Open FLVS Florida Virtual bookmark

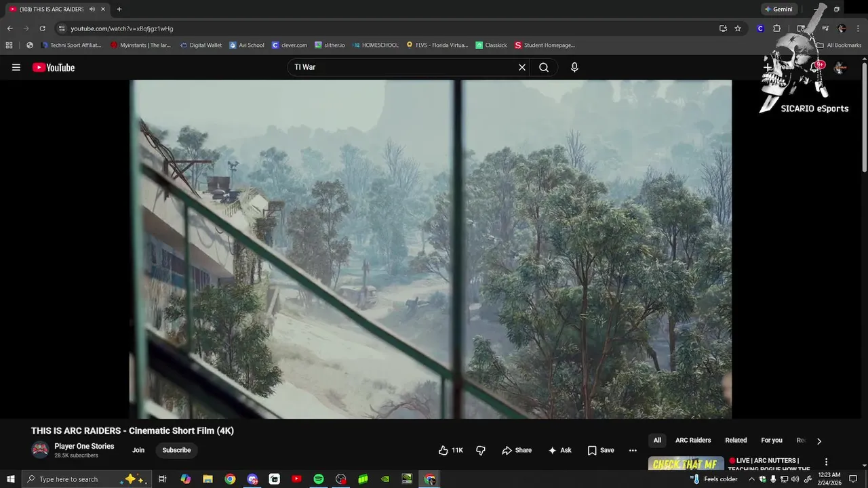coord(437,45)
